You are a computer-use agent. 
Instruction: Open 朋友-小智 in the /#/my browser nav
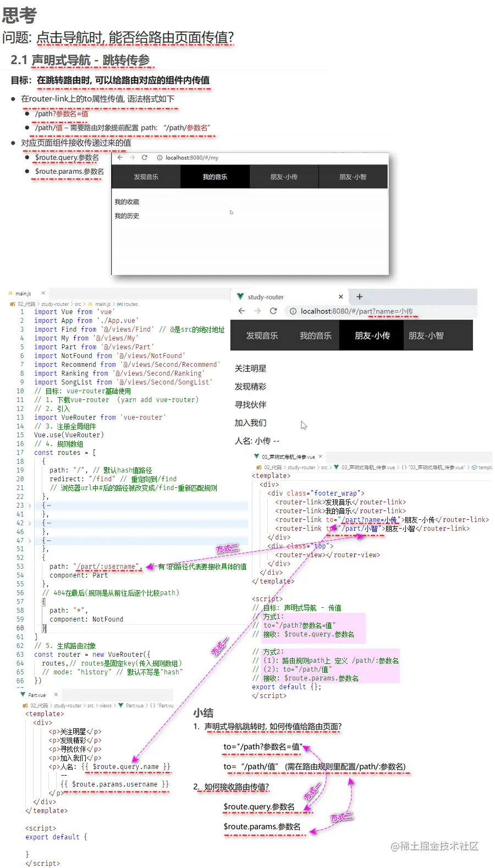353,177
